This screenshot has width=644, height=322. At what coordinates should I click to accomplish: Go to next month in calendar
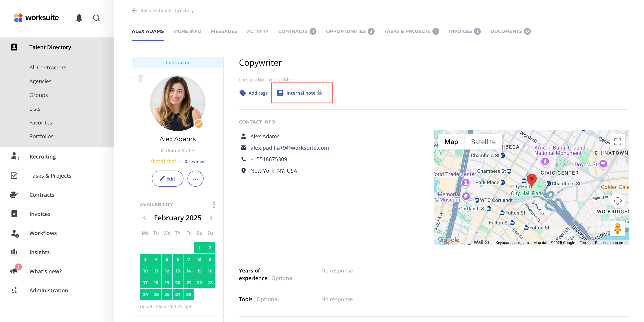211,218
